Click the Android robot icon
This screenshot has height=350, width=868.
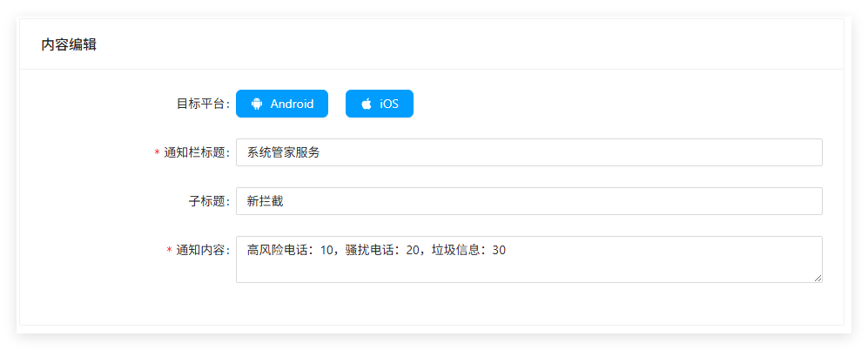coord(257,104)
